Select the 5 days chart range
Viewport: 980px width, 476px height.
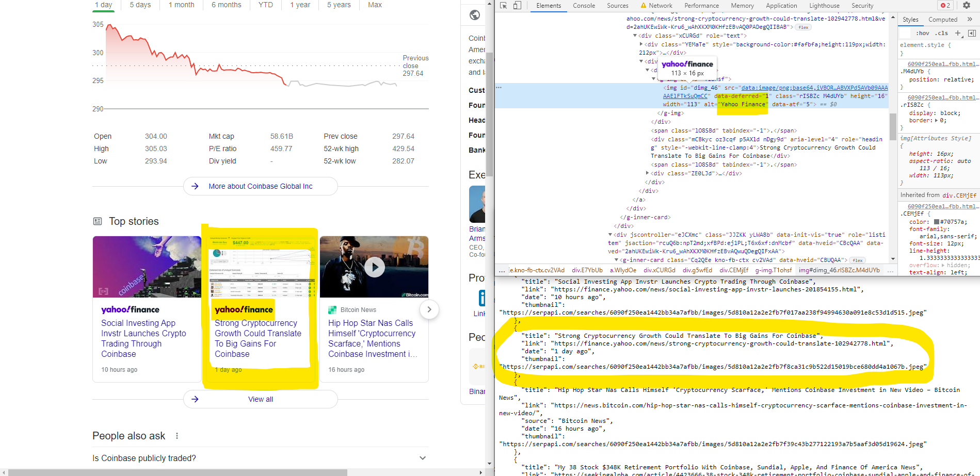(140, 5)
